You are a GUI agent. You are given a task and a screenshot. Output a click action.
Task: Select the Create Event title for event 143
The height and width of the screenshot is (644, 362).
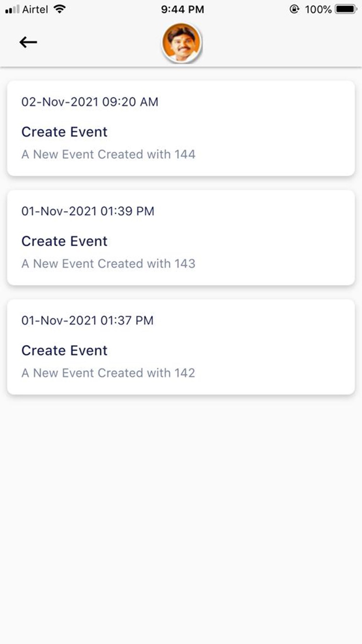click(x=64, y=241)
